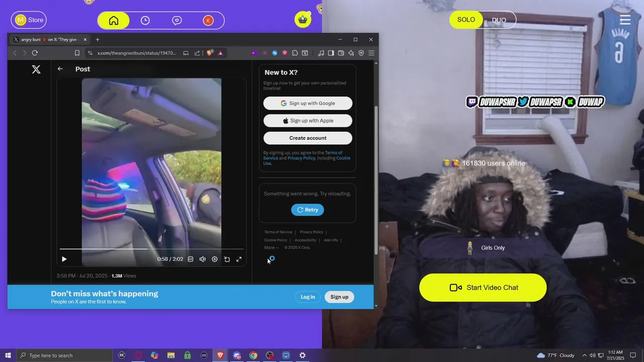Click Create account button
This screenshot has height=362, width=644.
[308, 138]
